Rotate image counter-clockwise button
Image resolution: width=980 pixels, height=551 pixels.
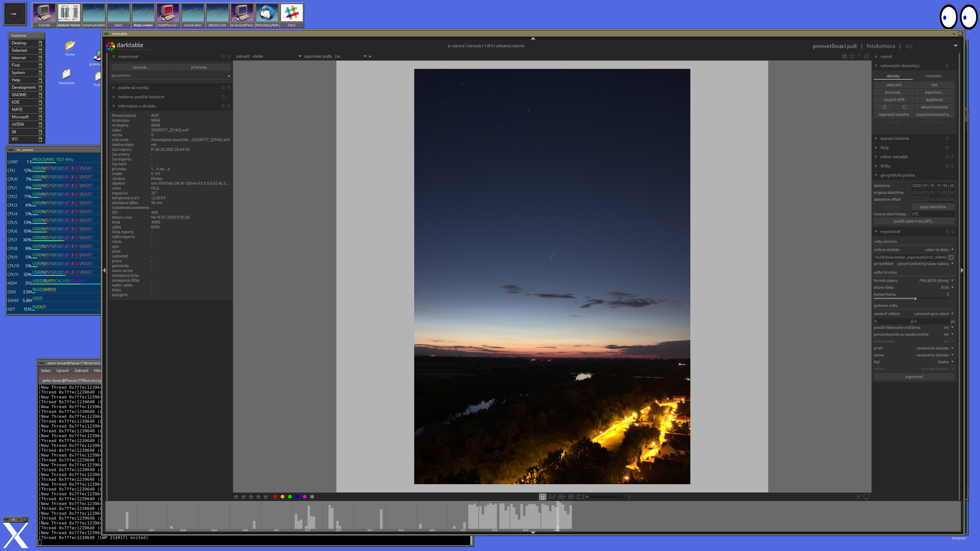point(884,107)
